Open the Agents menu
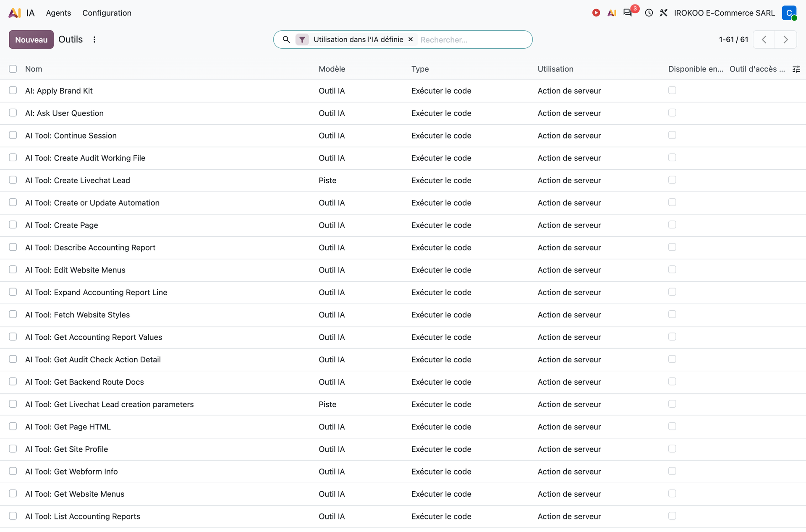 [58, 13]
